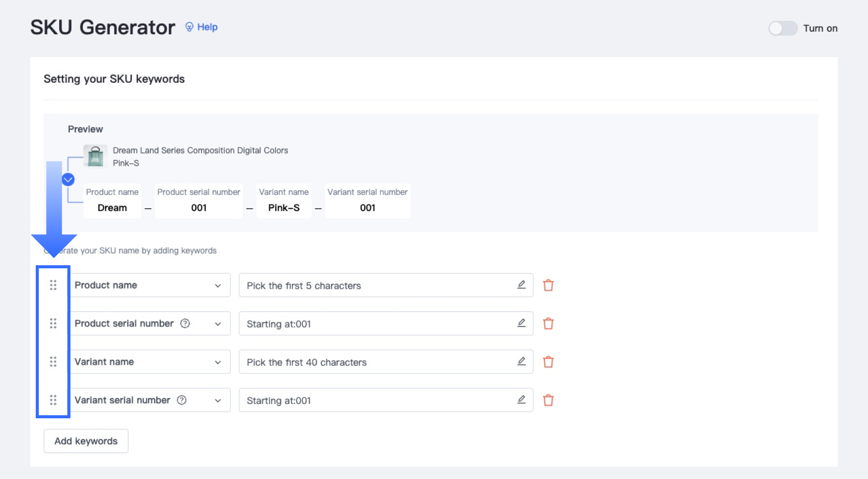This screenshot has height=479, width=868.
Task: Click drag handle beside Variant serial number
Action: [x=53, y=400]
